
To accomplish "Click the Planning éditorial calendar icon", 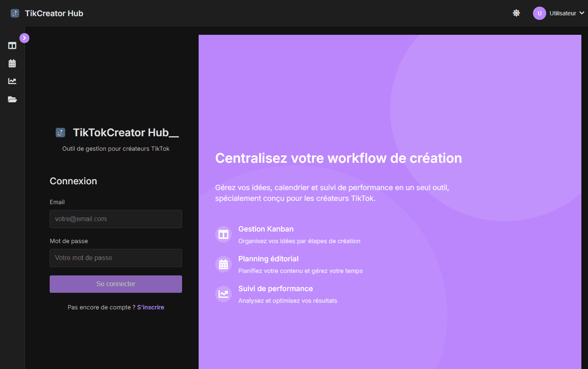I will pyautogui.click(x=223, y=264).
